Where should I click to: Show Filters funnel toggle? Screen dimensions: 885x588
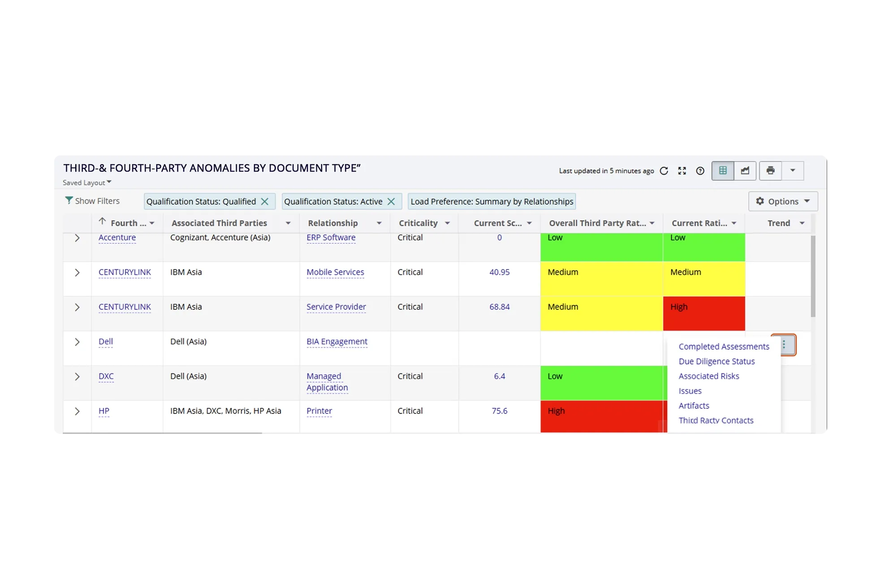[x=92, y=201]
